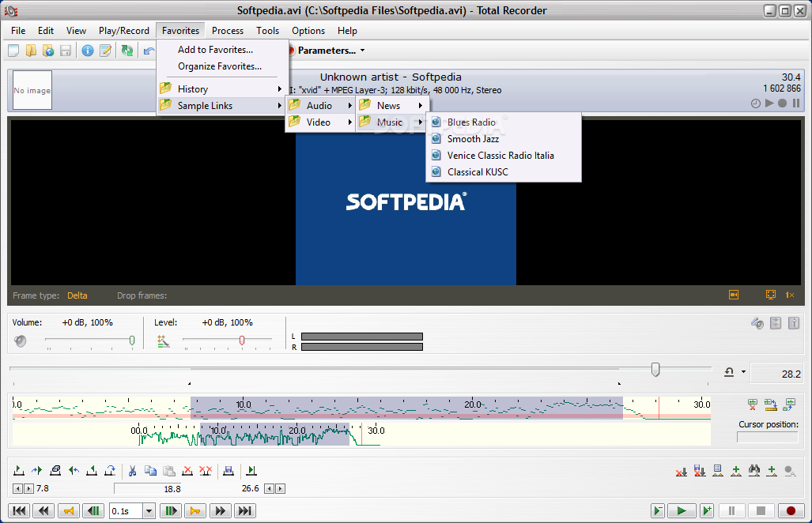The width and height of the screenshot is (812, 523).
Task: Open the Smooth Jazz link
Action: coord(504,138)
